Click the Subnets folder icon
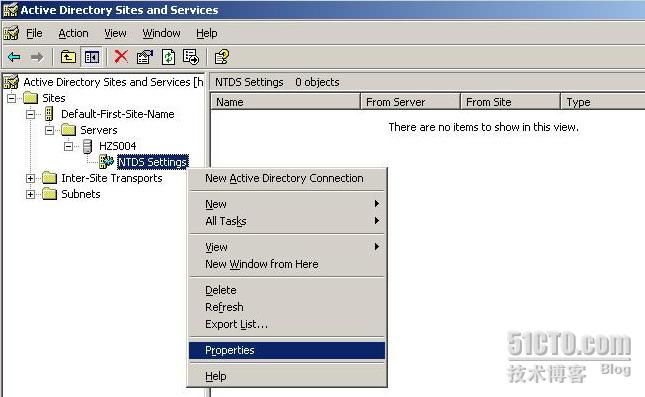 [x=49, y=194]
